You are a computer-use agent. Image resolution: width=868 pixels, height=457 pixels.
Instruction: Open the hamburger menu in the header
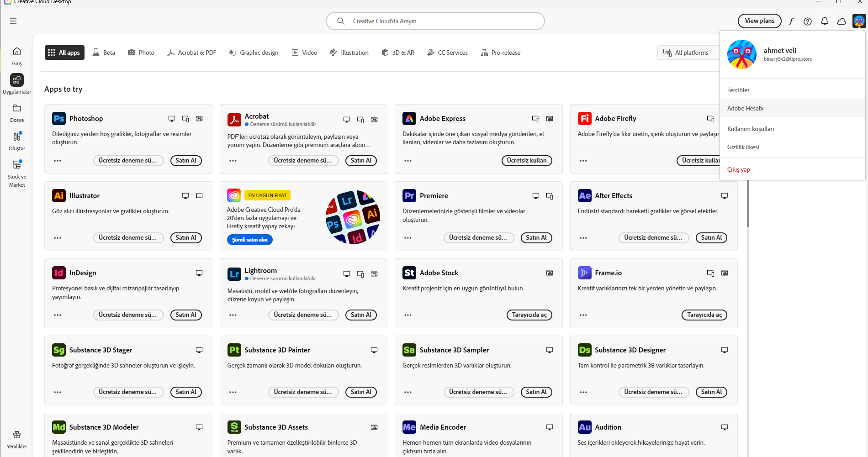13,21
